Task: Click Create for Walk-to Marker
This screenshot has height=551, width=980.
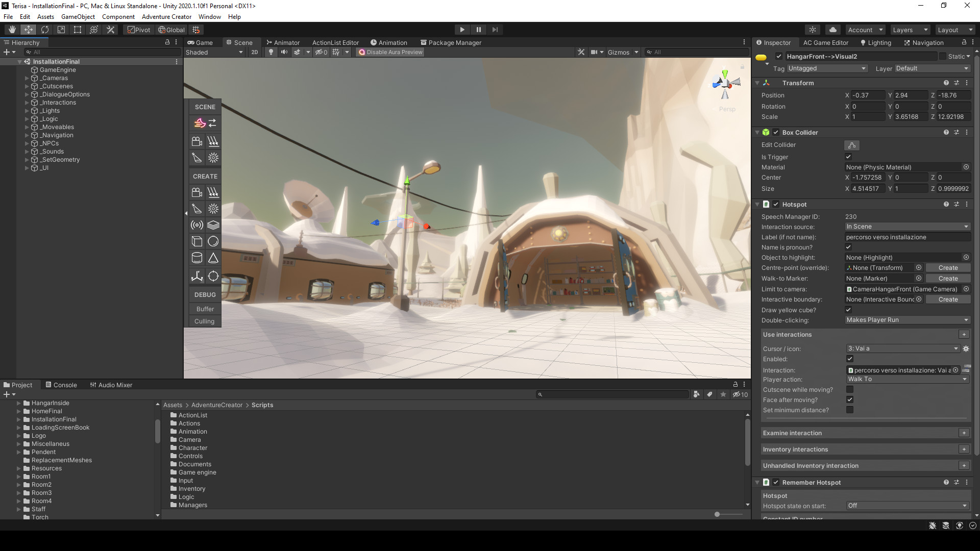Action: [x=948, y=279]
